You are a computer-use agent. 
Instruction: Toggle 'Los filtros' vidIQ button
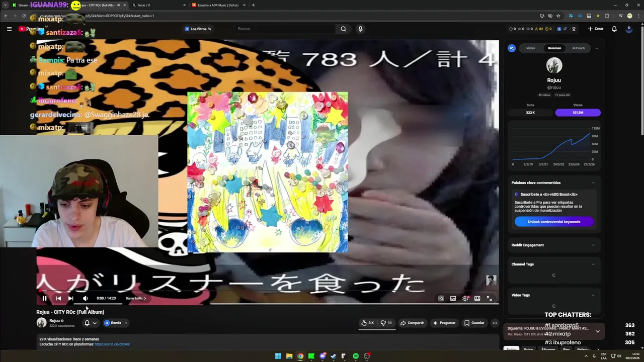(198, 29)
